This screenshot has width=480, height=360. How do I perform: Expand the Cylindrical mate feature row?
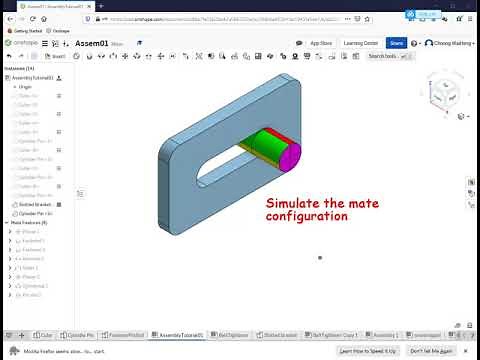click(x=10, y=286)
